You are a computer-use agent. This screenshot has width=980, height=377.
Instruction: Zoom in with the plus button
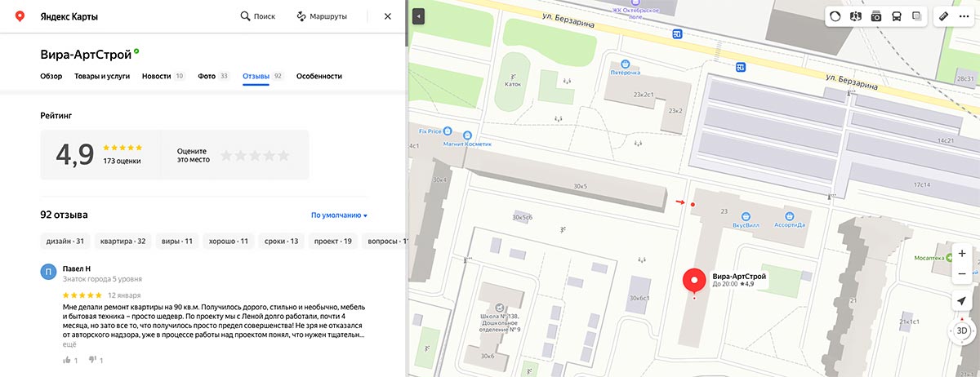962,254
